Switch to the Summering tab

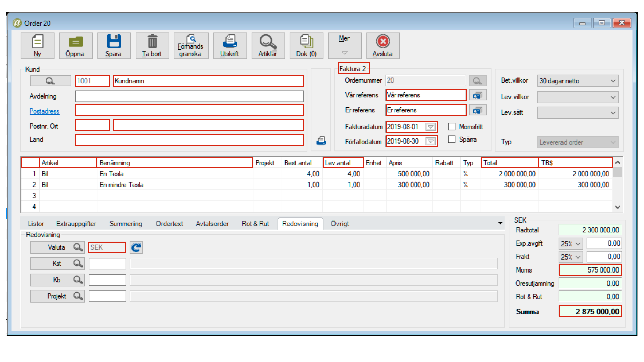point(125,224)
